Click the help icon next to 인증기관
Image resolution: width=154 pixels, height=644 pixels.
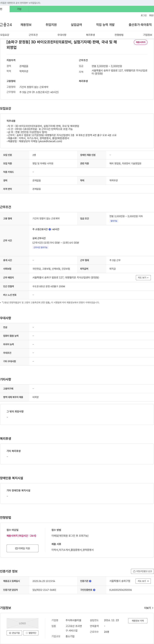(x=90, y=581)
